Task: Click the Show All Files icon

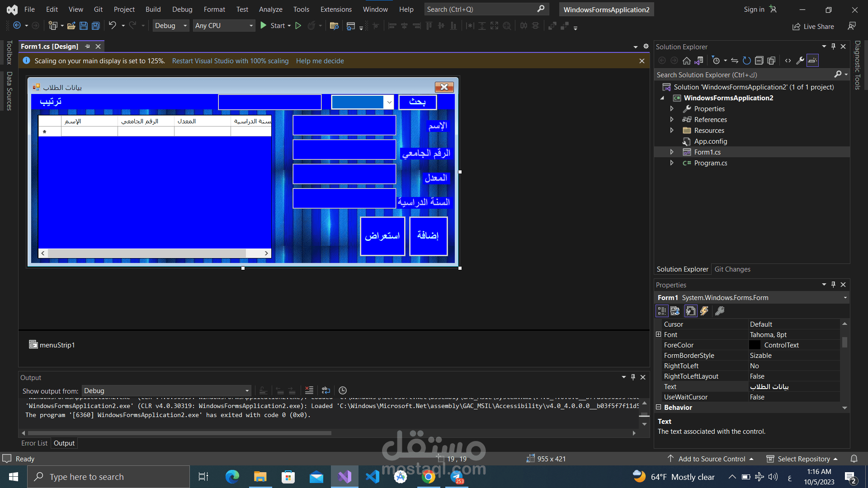Action: [x=771, y=61]
